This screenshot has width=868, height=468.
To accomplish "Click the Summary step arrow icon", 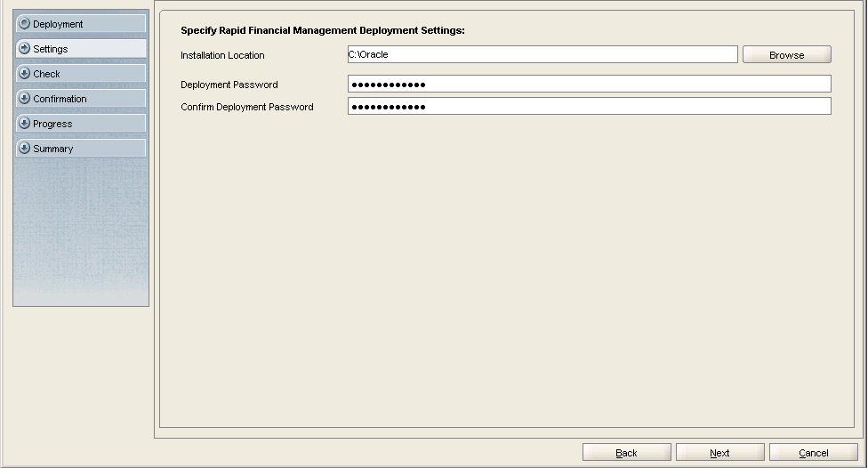I will [24, 148].
